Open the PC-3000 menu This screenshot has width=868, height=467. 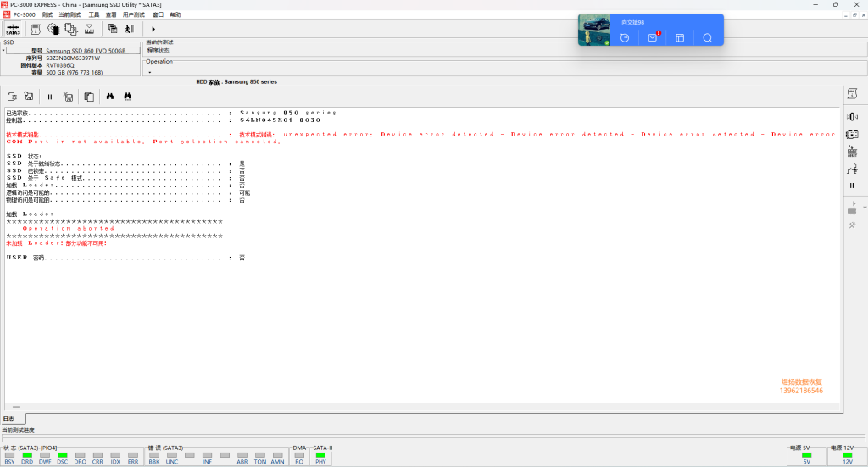click(x=25, y=15)
